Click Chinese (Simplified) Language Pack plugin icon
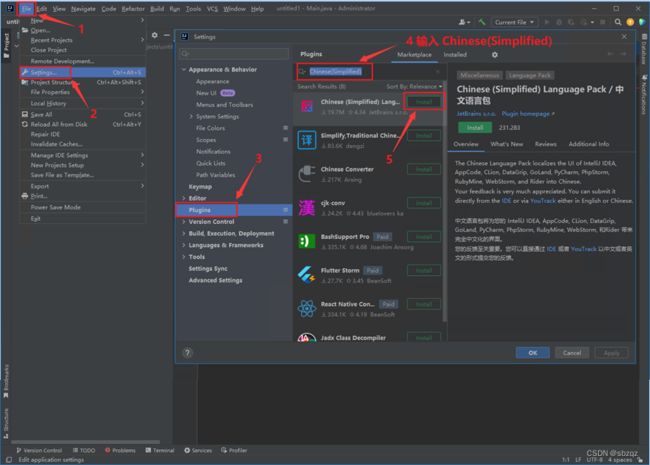This screenshot has height=465, width=650. point(307,107)
